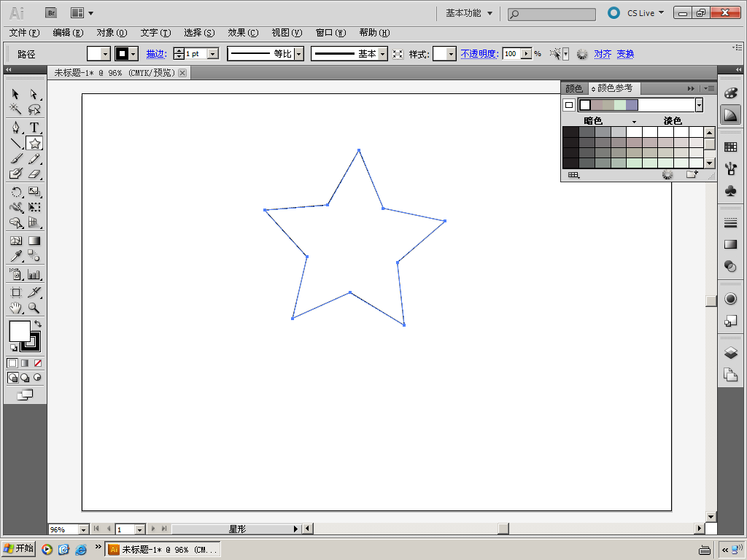The height and width of the screenshot is (560, 747).
Task: Open the stroke weight dropdown
Action: click(x=213, y=54)
